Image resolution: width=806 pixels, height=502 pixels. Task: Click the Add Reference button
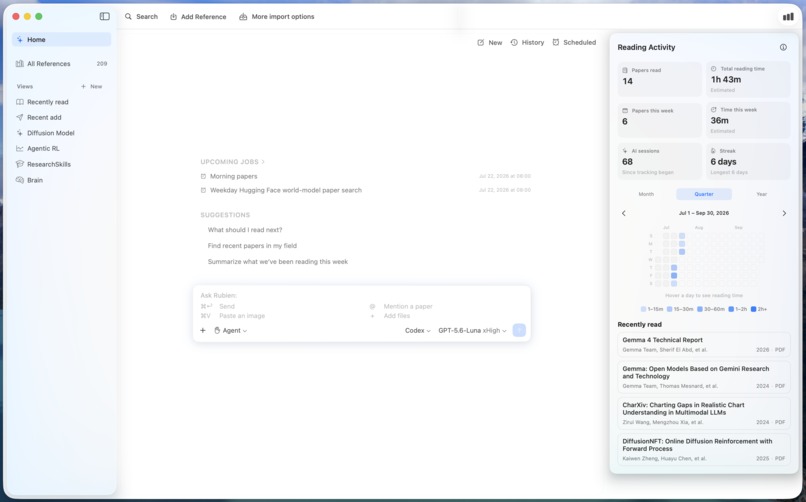pyautogui.click(x=198, y=16)
